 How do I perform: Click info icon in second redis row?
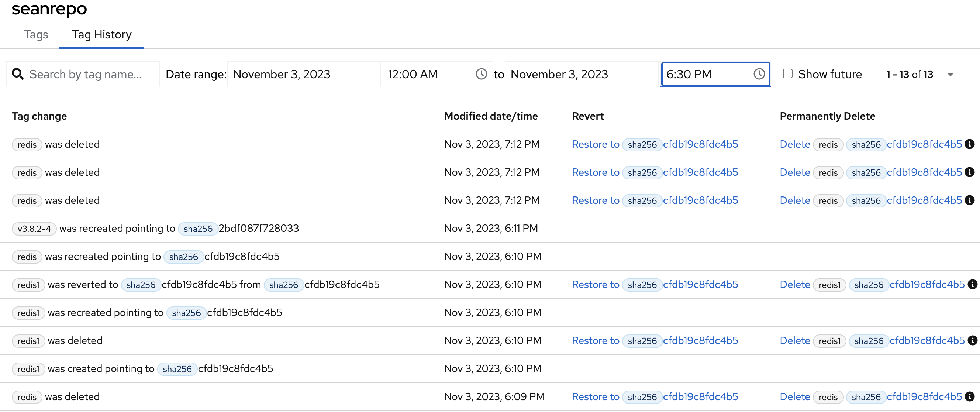969,172
